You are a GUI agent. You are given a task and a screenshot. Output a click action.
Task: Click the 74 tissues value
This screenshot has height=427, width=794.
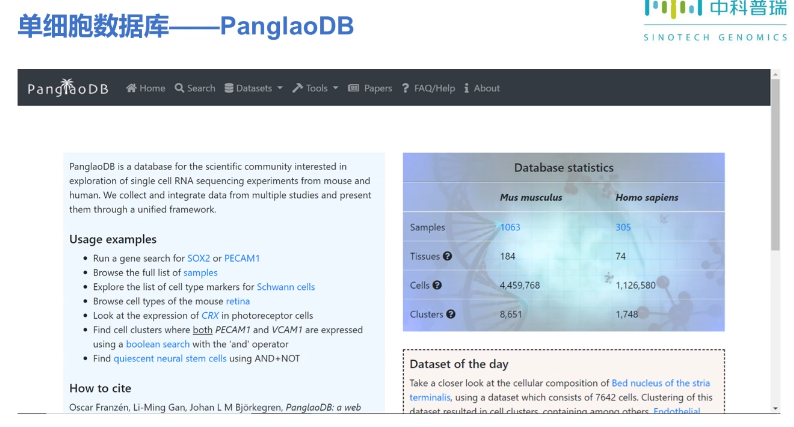click(620, 256)
